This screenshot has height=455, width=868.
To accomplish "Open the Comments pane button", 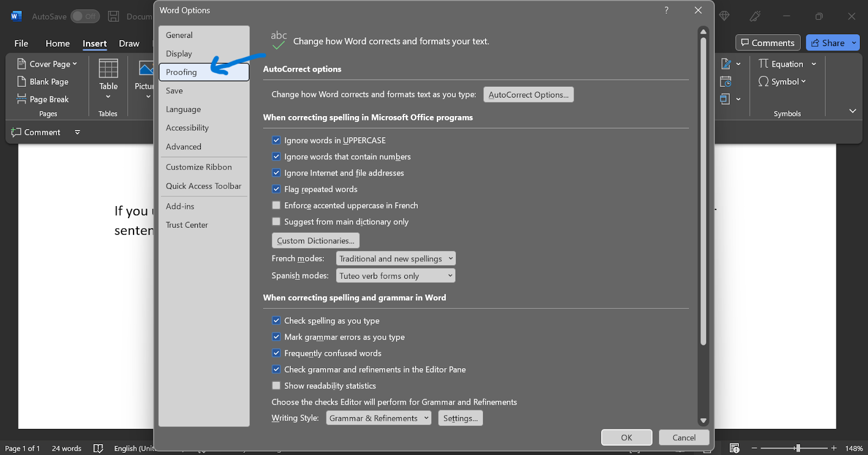I will [x=768, y=43].
